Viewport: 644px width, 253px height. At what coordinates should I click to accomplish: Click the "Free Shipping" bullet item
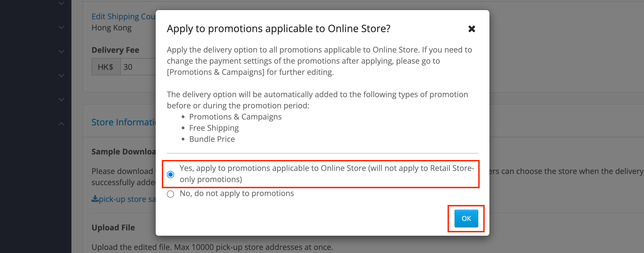click(214, 128)
